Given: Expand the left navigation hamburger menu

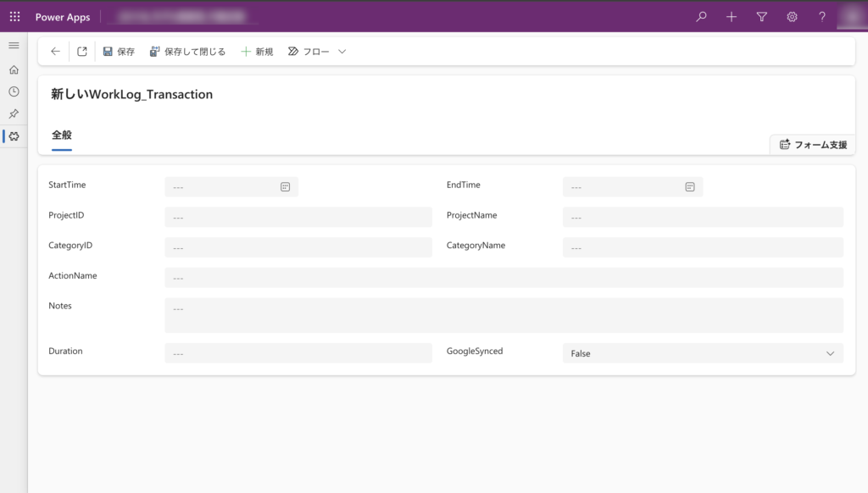Looking at the screenshot, I should coord(14,45).
